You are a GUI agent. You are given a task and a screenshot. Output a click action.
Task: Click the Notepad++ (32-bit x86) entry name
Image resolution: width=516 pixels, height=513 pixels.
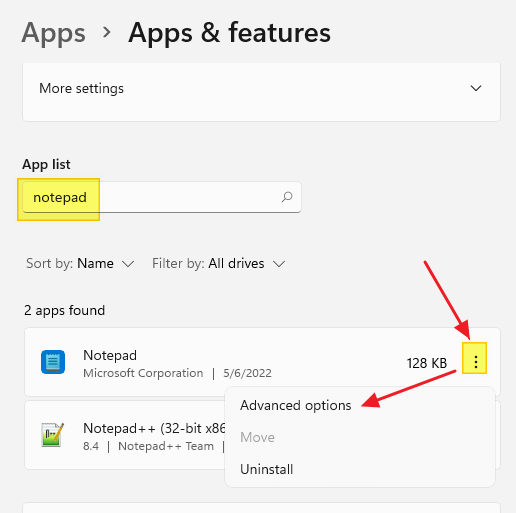coord(154,428)
